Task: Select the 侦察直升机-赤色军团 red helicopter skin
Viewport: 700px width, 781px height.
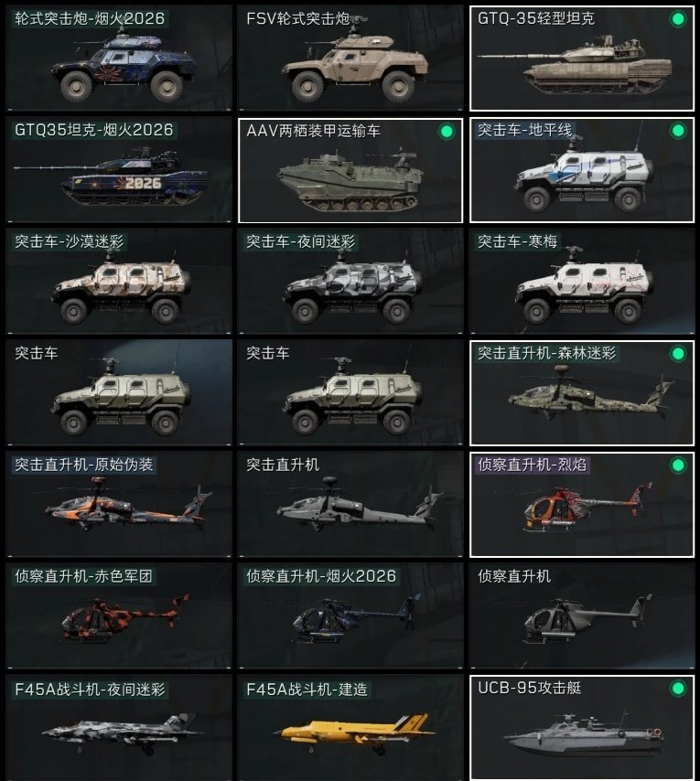Action: coord(119,615)
